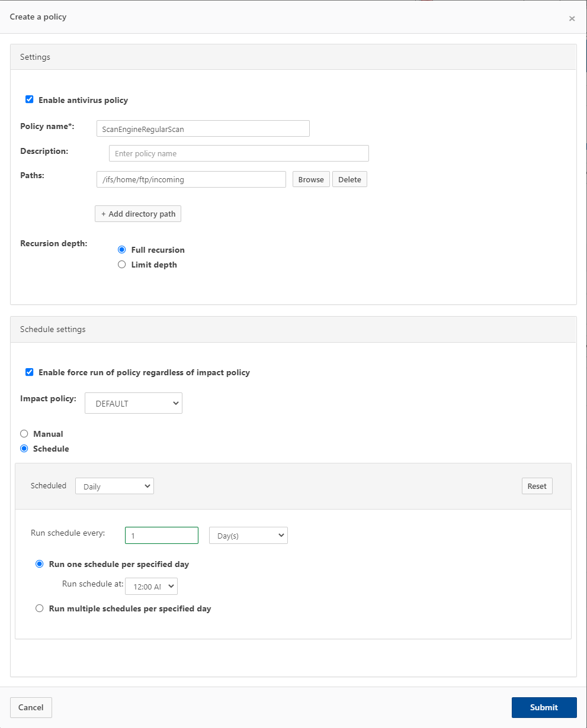This screenshot has width=587, height=728.
Task: Select the Full recursion option
Action: [121, 249]
